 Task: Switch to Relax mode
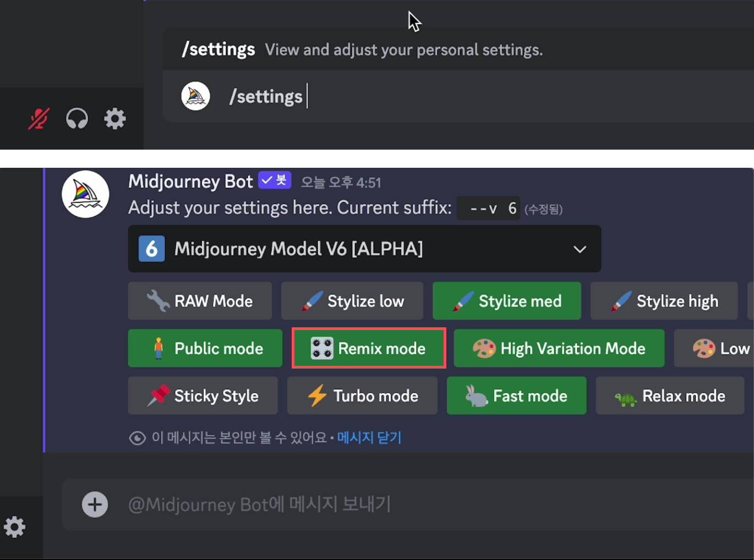tap(670, 396)
